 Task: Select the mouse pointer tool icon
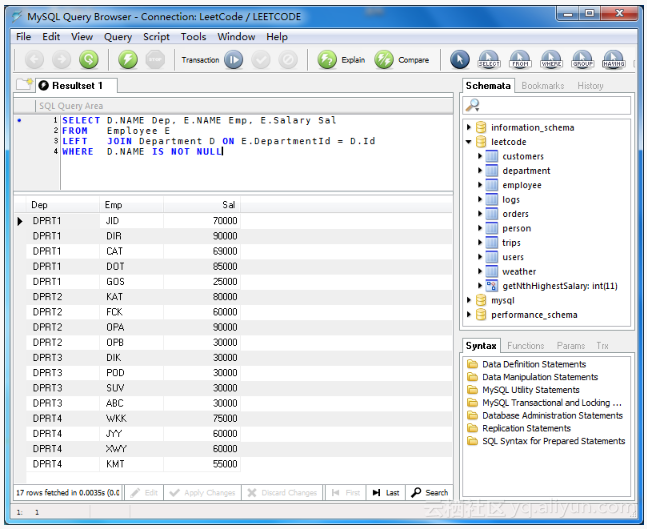(460, 60)
